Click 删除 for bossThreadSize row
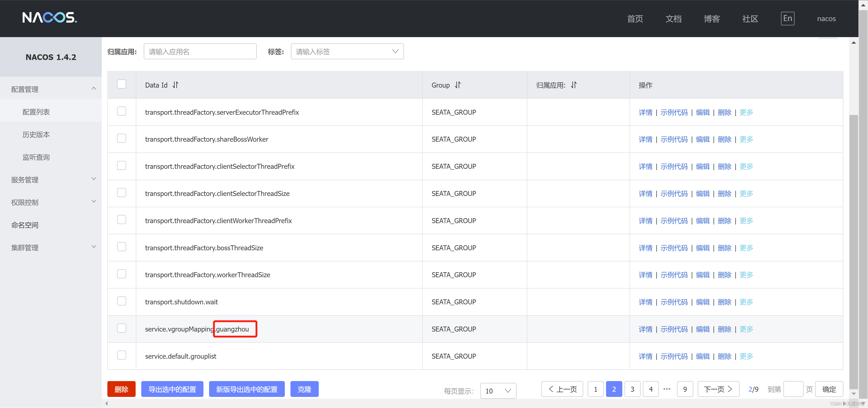Viewport: 868px width, 408px height. point(724,248)
